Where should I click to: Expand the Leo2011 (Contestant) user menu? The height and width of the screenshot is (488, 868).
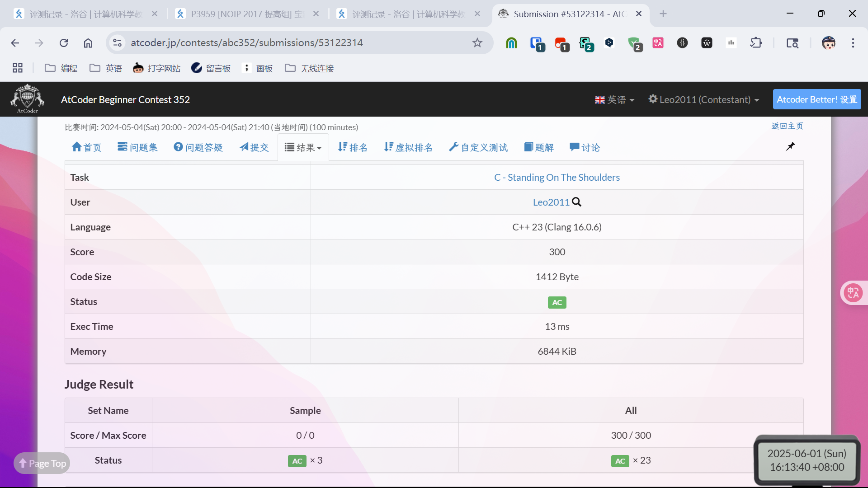click(x=703, y=99)
